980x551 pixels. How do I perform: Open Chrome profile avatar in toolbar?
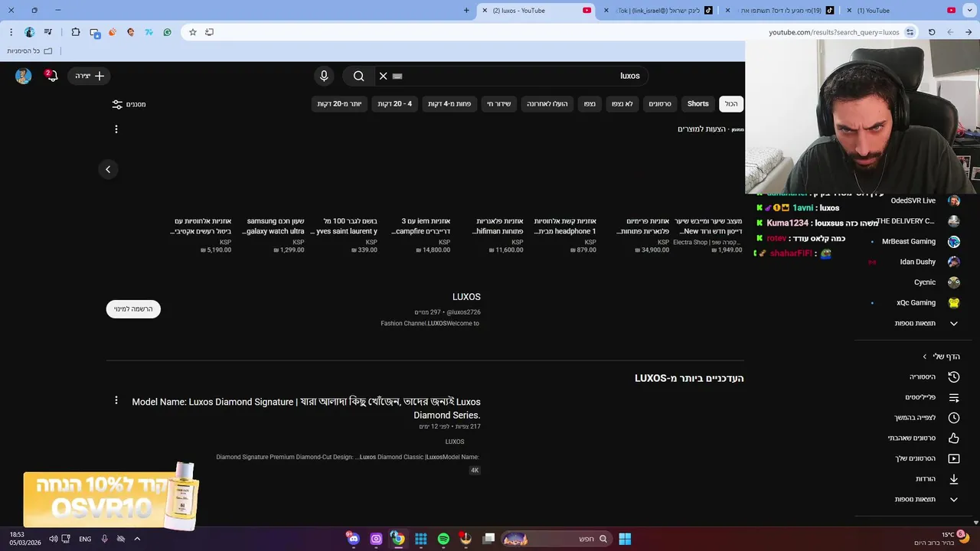[30, 32]
